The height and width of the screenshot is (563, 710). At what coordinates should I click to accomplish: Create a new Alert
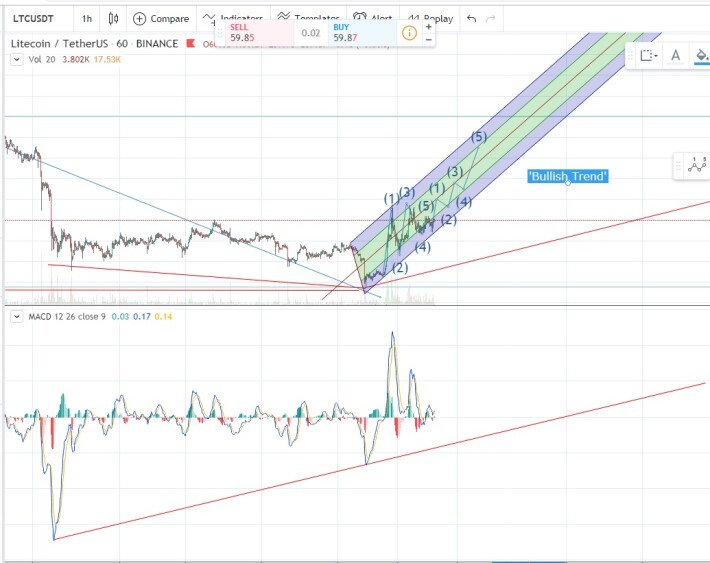click(x=373, y=18)
